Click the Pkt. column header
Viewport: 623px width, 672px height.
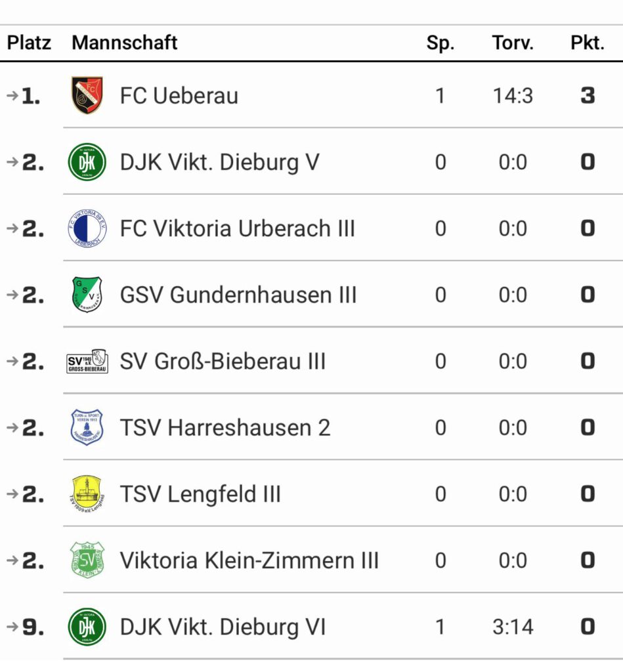[x=587, y=43]
